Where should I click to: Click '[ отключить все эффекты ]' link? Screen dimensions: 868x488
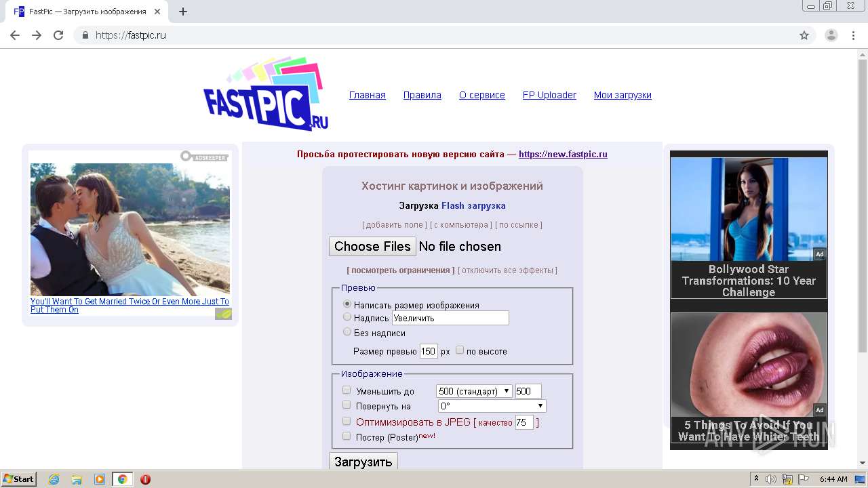coord(507,270)
